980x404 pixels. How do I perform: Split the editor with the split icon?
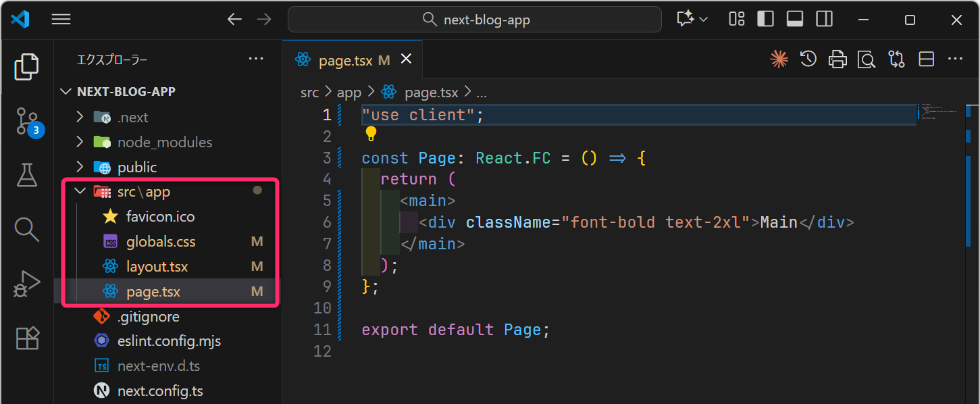[927, 59]
